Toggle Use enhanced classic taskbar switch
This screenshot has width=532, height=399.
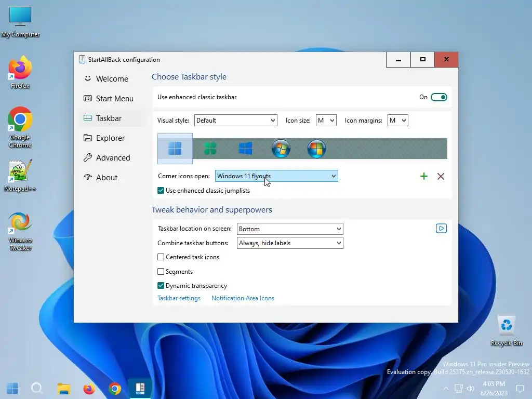[x=438, y=97]
